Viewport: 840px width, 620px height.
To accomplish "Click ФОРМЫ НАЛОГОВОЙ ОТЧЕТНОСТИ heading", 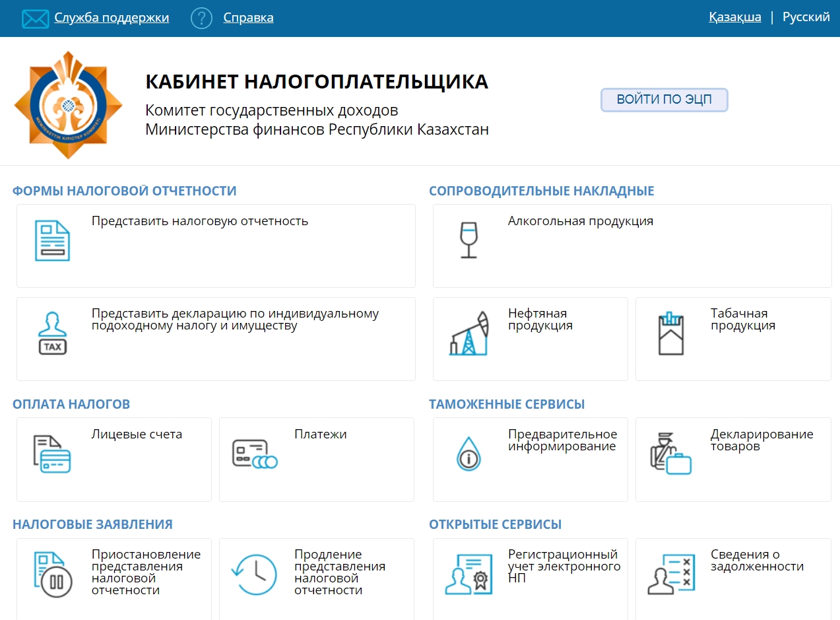I will 125,191.
